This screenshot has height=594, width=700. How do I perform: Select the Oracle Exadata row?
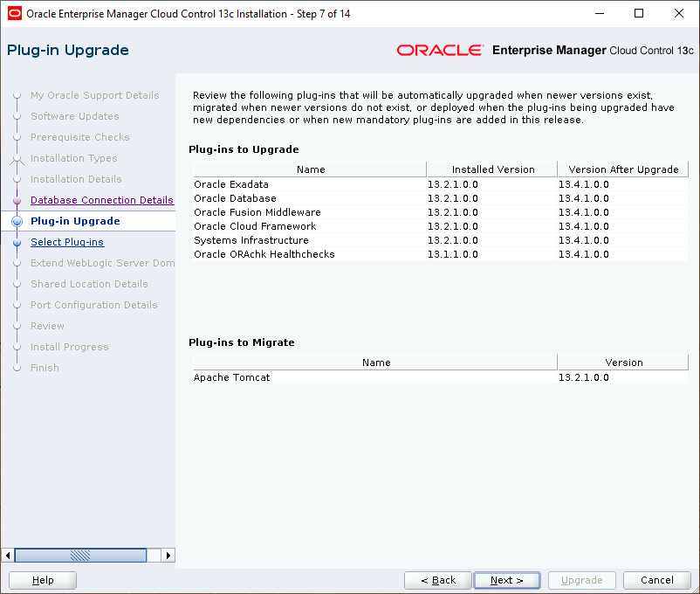[441, 184]
